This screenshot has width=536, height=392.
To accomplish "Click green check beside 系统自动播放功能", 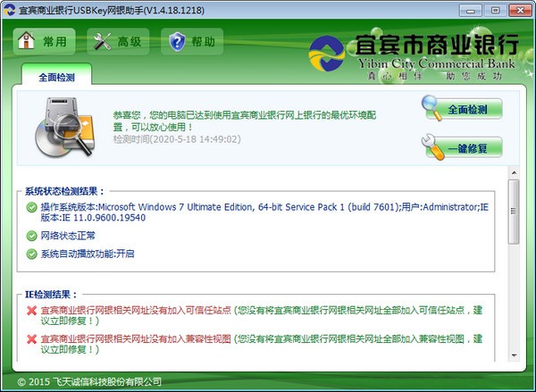I will click(32, 254).
